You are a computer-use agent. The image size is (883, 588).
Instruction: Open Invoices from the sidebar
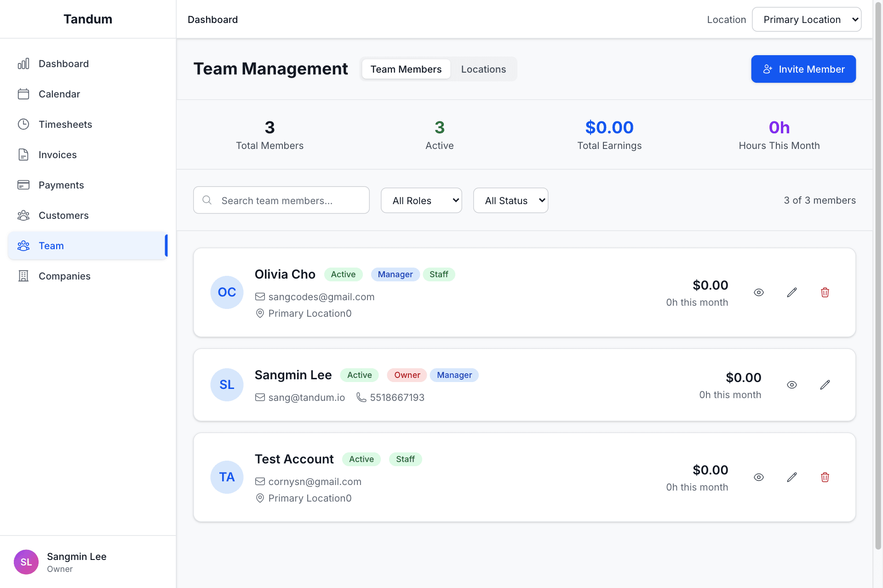[57, 154]
